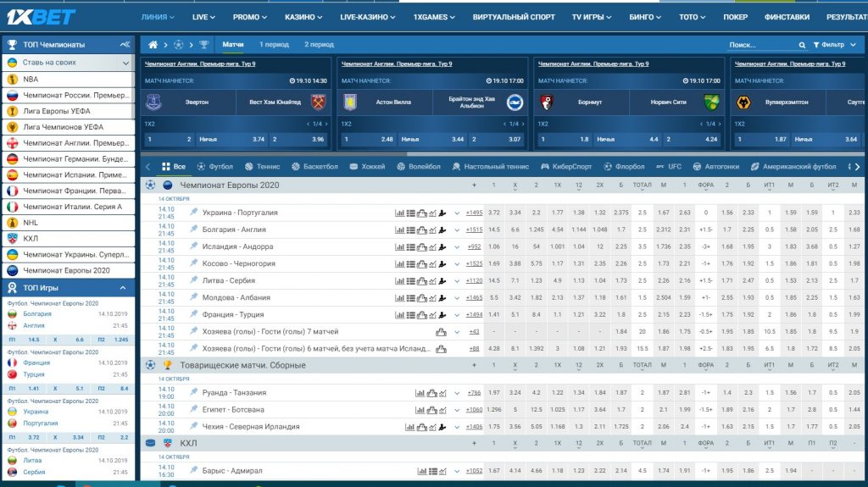Image resolution: width=868 pixels, height=487 pixels.
Task: Click the 1XBET logo
Action: point(41,17)
